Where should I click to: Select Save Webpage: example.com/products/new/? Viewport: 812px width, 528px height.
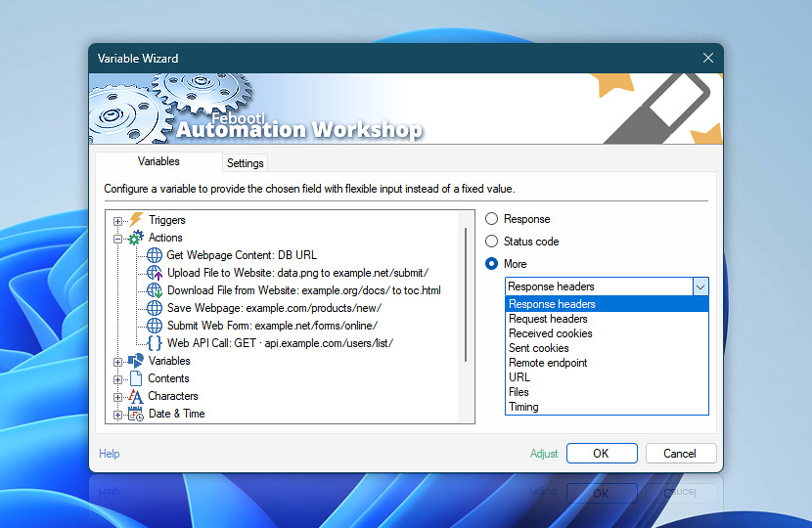275,308
